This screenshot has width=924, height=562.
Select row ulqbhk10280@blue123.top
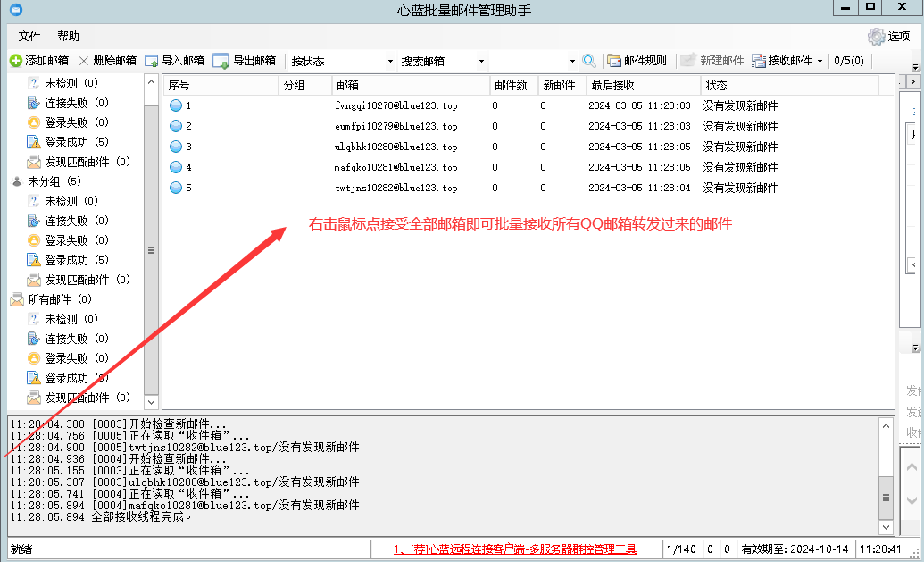528,147
